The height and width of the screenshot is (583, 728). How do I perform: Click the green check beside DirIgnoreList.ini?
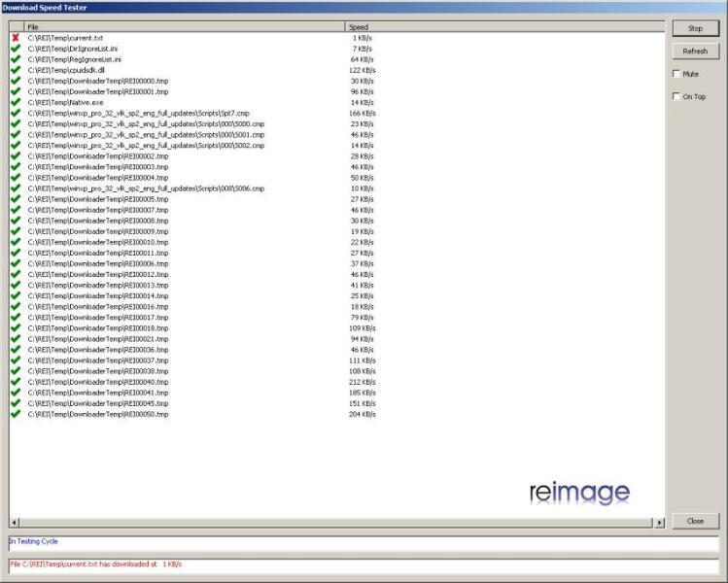16,49
